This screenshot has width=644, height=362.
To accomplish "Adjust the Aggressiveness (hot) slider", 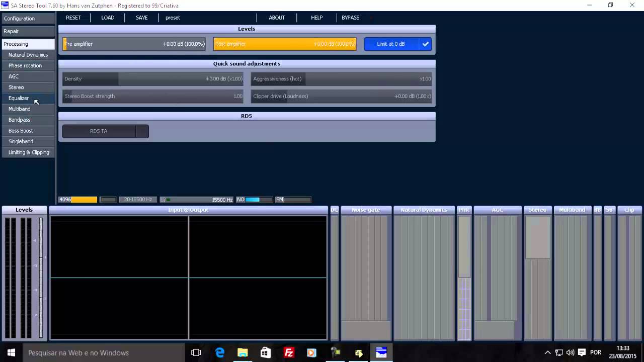I will pos(342,79).
